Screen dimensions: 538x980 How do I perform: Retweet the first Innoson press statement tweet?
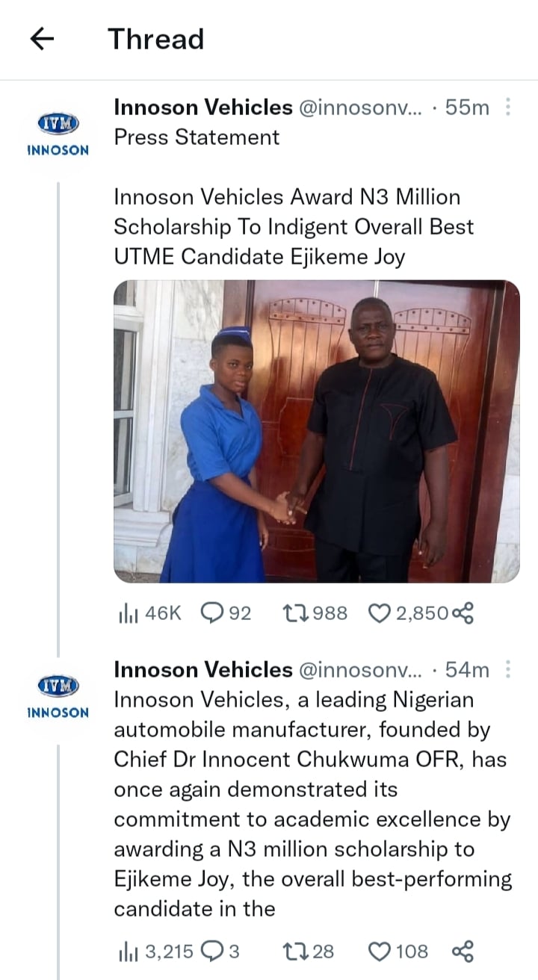click(294, 613)
